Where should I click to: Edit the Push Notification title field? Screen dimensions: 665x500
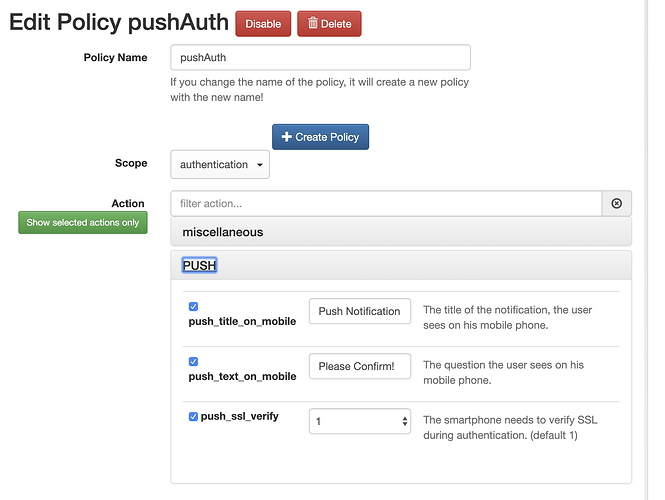point(360,311)
